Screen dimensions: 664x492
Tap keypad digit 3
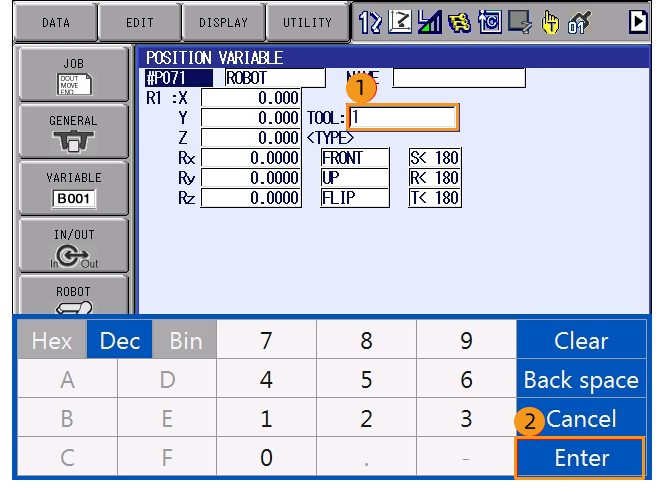pyautogui.click(x=466, y=417)
